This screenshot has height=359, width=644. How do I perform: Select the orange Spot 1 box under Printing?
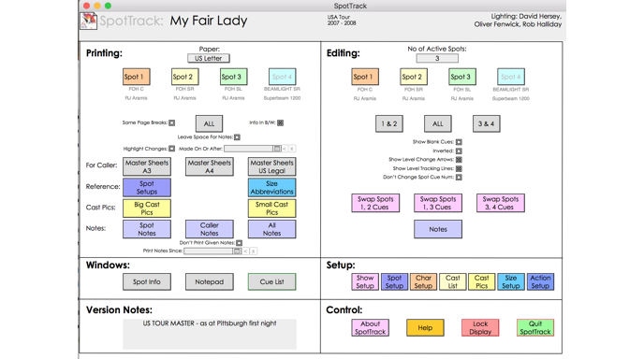pos(137,77)
